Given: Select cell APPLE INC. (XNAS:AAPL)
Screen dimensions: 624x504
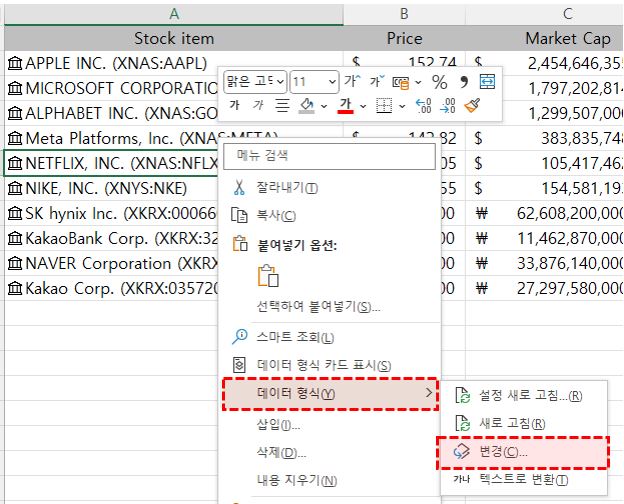Looking at the screenshot, I should pyautogui.click(x=117, y=63).
